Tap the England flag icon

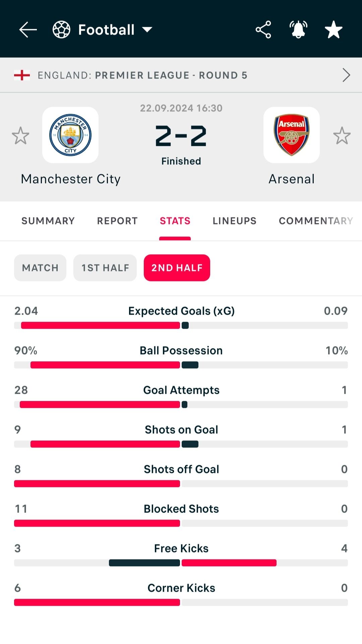click(22, 75)
